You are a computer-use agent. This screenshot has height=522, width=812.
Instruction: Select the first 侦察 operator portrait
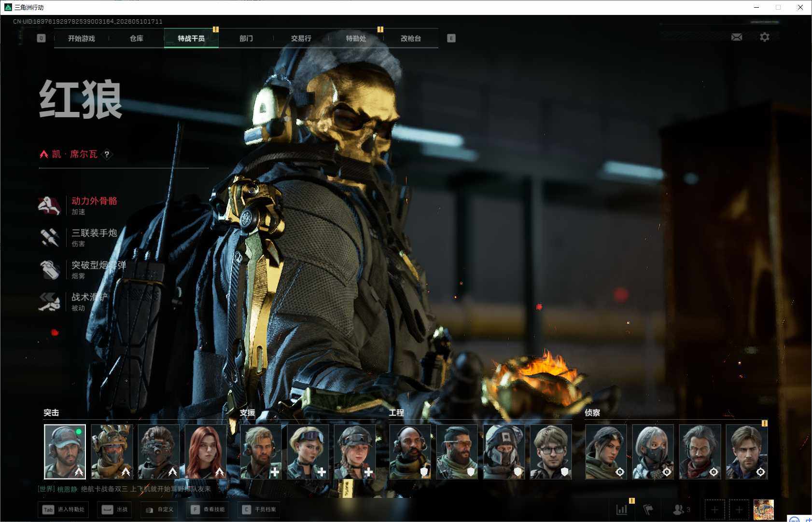pyautogui.click(x=606, y=452)
